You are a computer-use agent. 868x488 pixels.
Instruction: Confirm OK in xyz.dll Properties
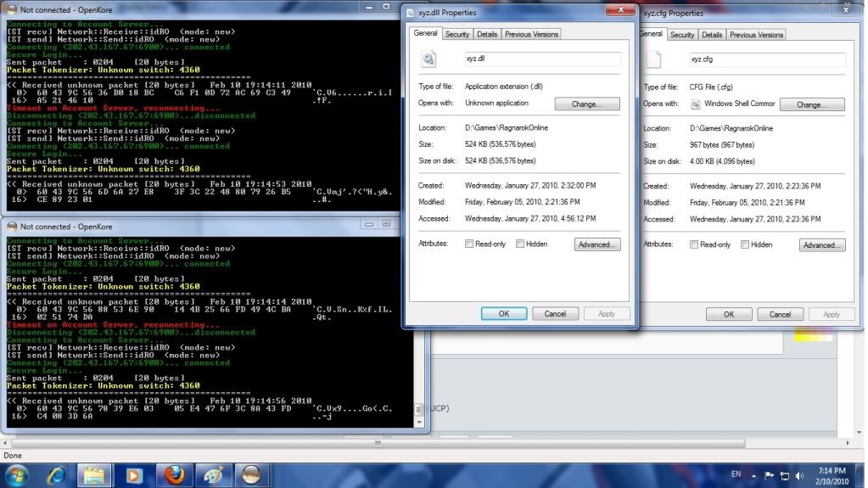pos(504,313)
